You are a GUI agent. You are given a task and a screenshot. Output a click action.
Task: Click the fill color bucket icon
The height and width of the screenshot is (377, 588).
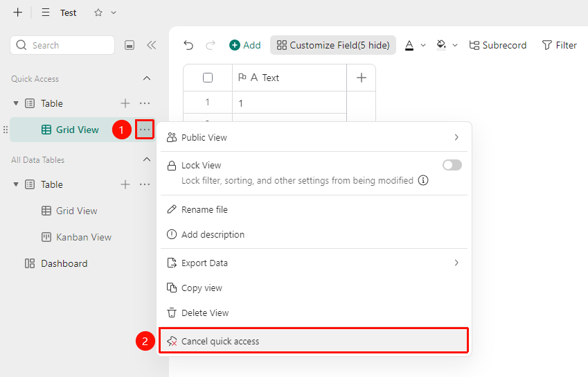pos(441,45)
